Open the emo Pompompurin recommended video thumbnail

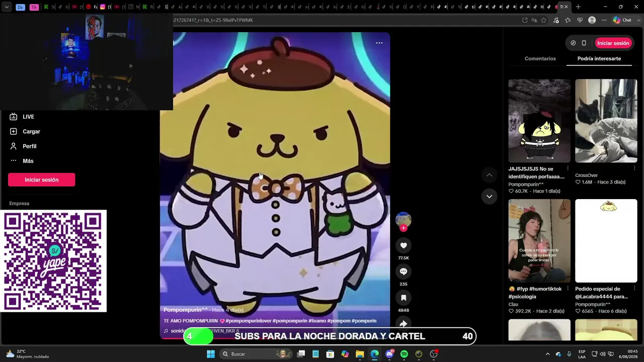pos(539,121)
